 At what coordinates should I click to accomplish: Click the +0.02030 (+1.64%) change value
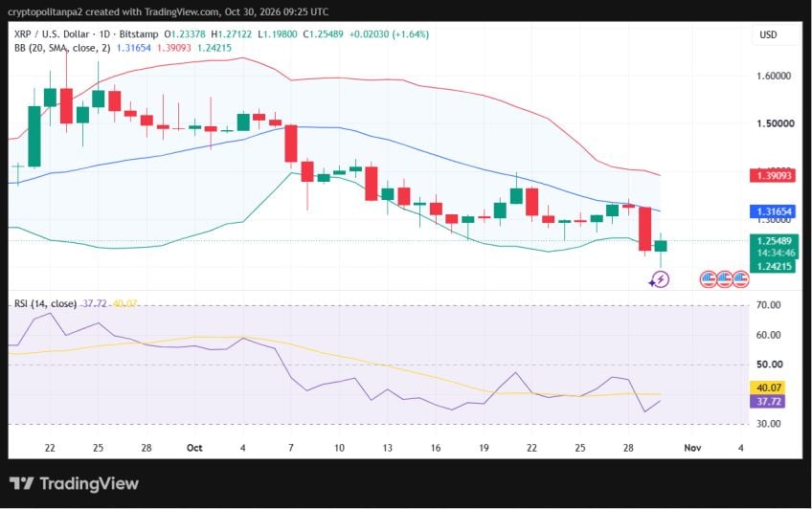(x=389, y=34)
